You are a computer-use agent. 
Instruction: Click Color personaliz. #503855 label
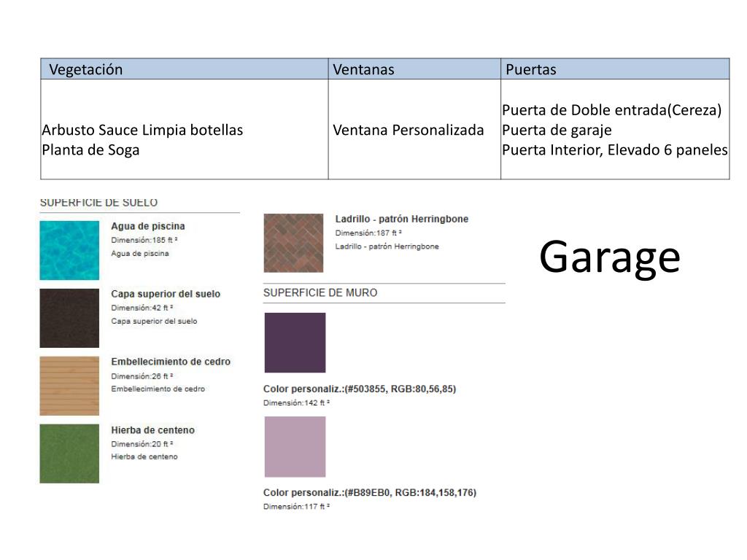point(360,389)
